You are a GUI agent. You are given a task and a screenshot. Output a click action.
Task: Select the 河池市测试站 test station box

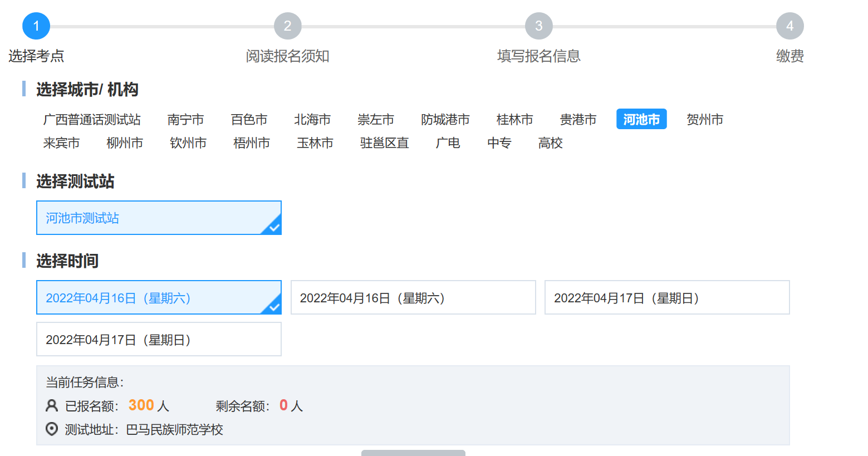(159, 218)
